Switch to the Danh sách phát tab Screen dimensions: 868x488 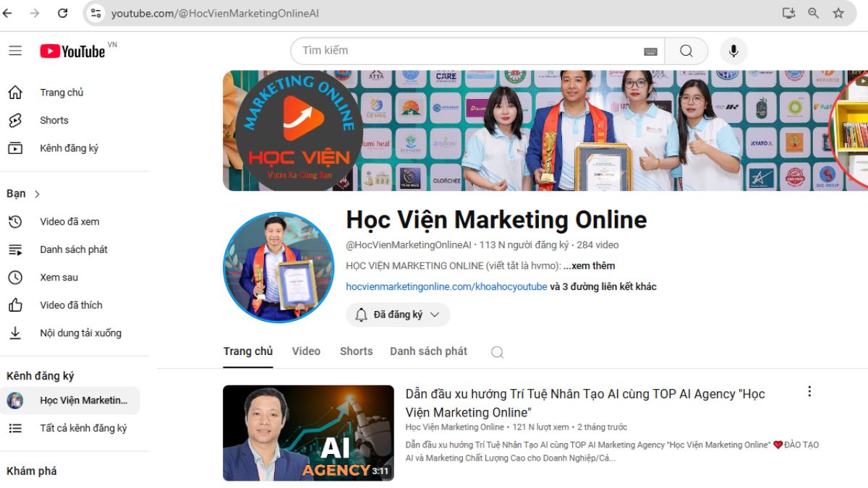click(x=428, y=351)
